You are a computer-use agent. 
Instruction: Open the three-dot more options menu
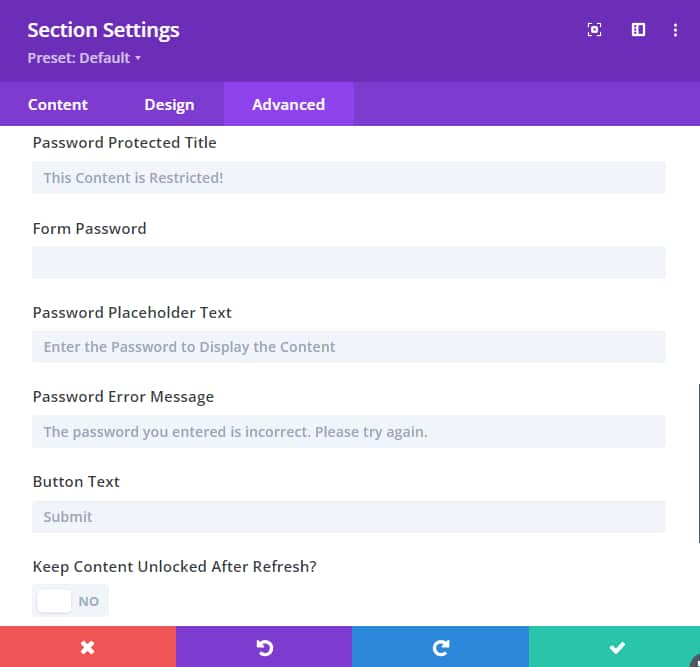(676, 30)
